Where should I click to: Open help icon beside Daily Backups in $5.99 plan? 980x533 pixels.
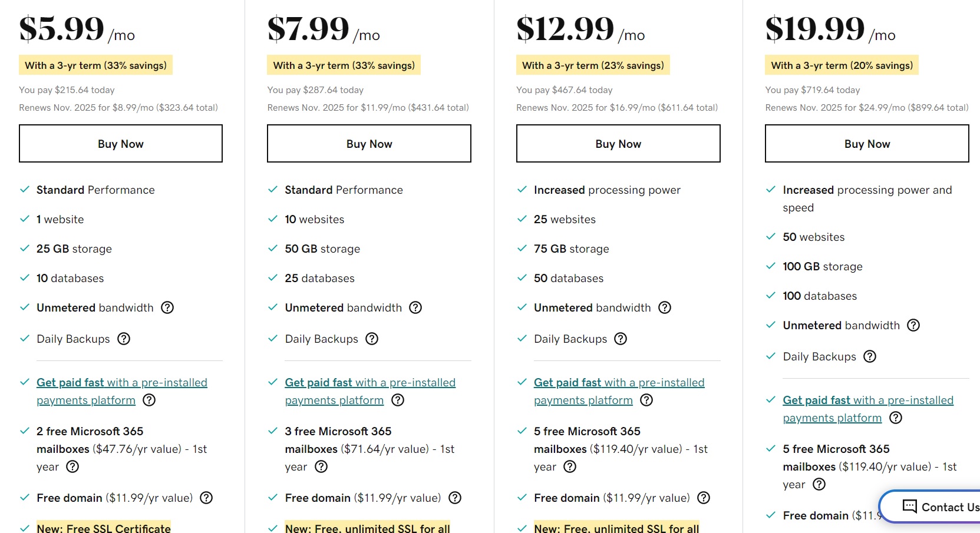124,339
